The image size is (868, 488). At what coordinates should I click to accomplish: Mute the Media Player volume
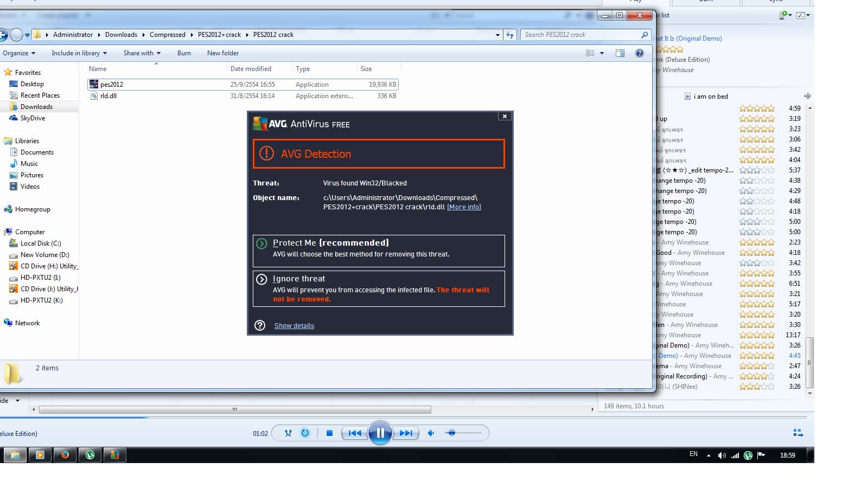click(431, 433)
